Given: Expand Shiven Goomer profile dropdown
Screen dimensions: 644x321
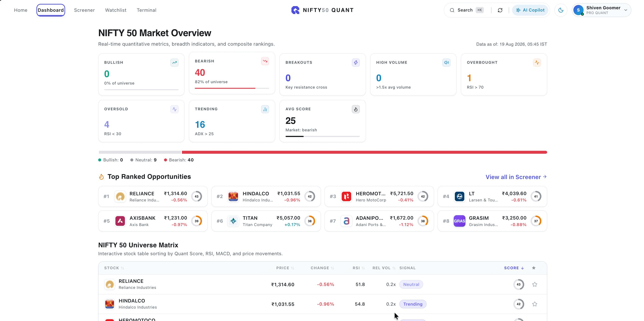Looking at the screenshot, I should pyautogui.click(x=601, y=10).
